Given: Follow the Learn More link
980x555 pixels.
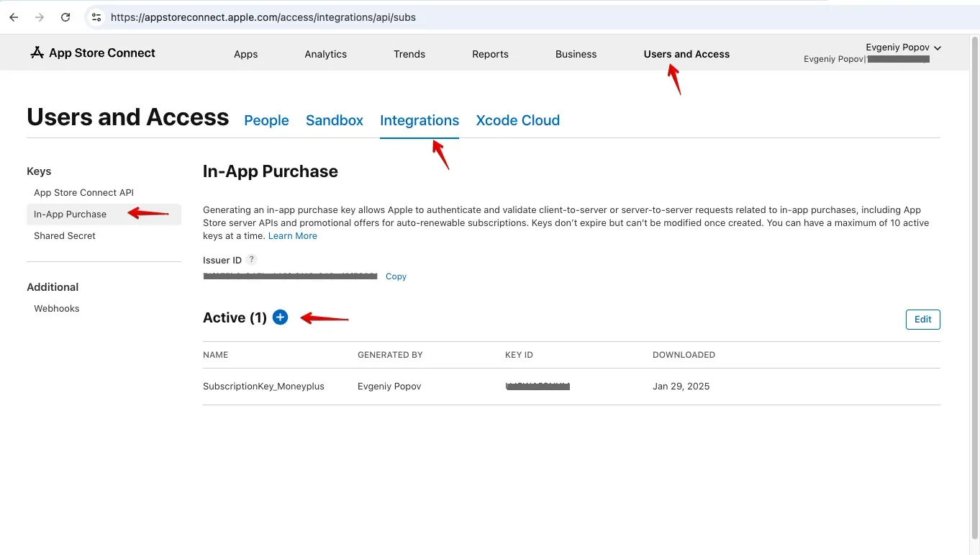Looking at the screenshot, I should tap(293, 236).
